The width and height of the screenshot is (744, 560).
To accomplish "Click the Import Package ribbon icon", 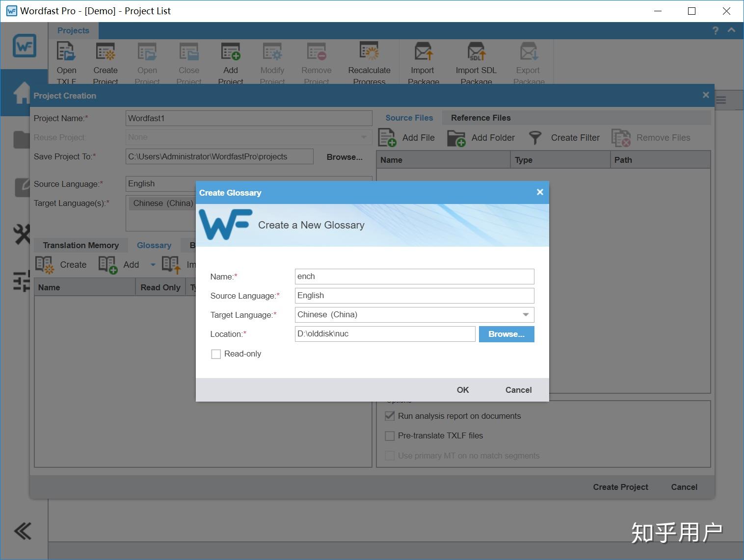I will pyautogui.click(x=423, y=51).
